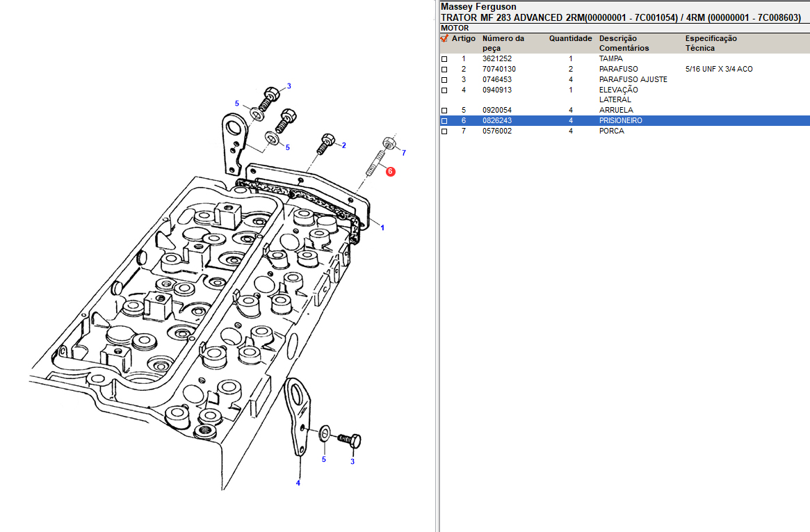Image resolution: width=810 pixels, height=532 pixels.
Task: Click the Número da peça column header
Action: coord(503,43)
